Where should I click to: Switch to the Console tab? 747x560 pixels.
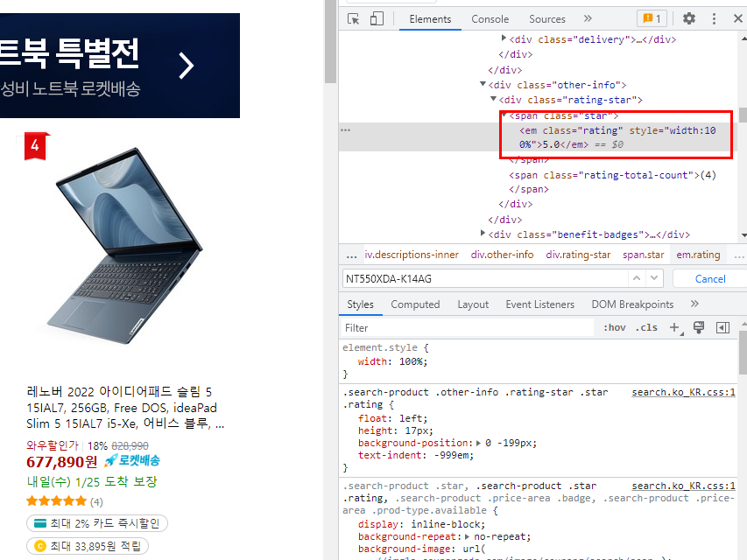(490, 19)
